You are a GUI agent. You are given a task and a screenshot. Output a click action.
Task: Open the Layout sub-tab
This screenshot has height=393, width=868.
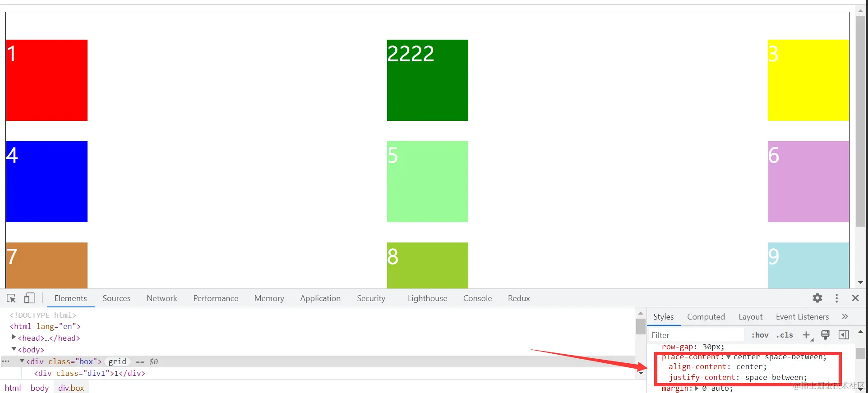(x=750, y=317)
